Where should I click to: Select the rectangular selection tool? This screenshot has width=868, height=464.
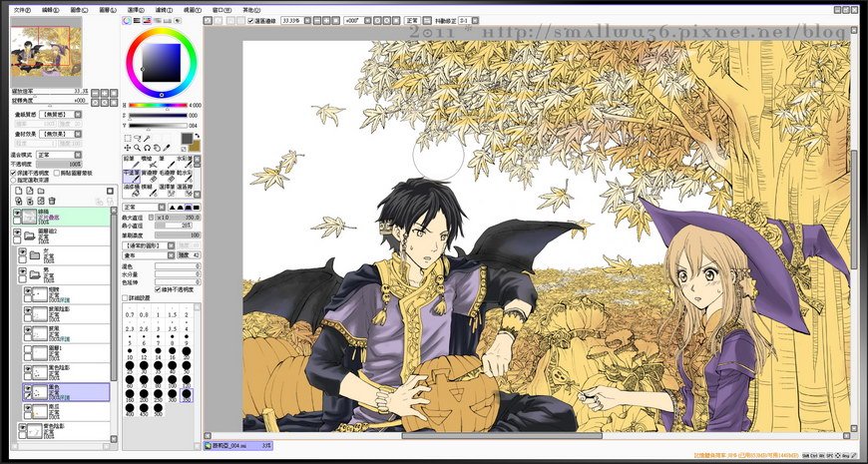128,138
